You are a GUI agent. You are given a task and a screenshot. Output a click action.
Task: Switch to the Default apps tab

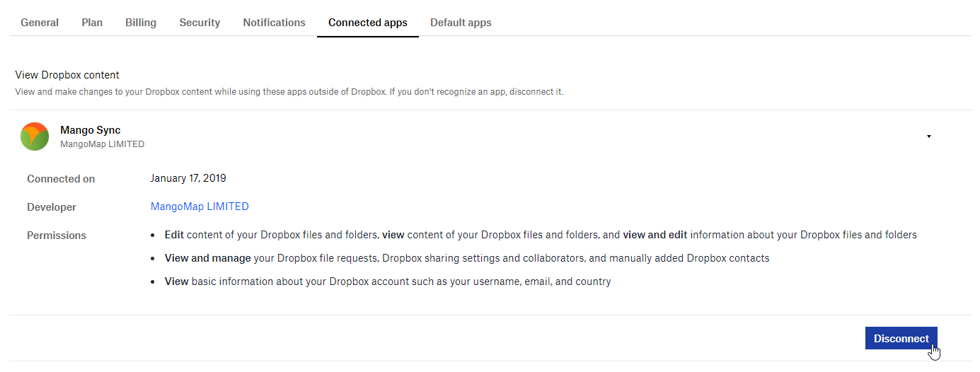pyautogui.click(x=461, y=23)
